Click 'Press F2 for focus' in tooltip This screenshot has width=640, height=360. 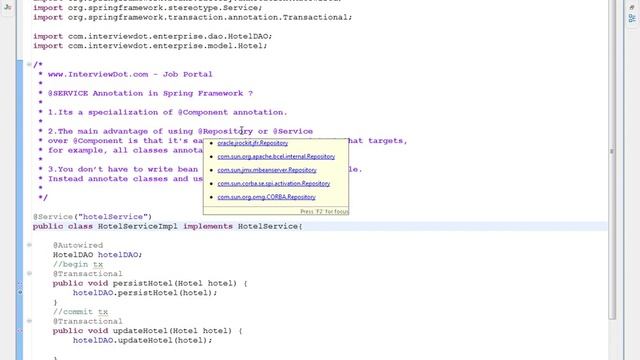(x=324, y=211)
